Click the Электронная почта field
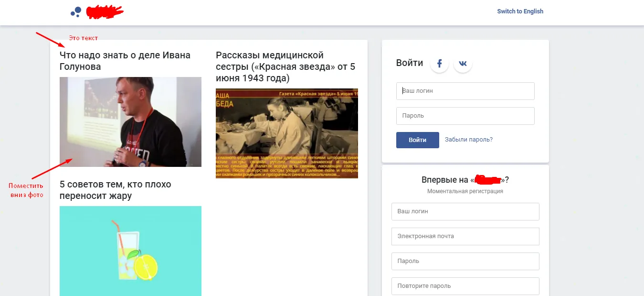644x296 pixels. (x=465, y=236)
